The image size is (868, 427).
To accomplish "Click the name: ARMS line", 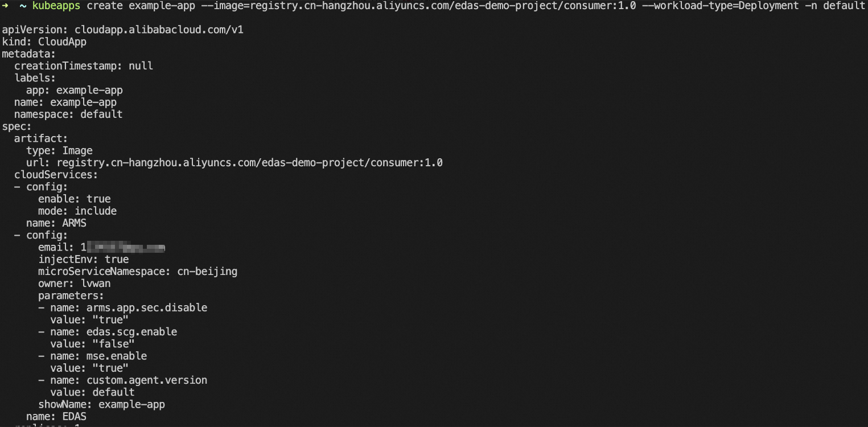I will [x=56, y=223].
